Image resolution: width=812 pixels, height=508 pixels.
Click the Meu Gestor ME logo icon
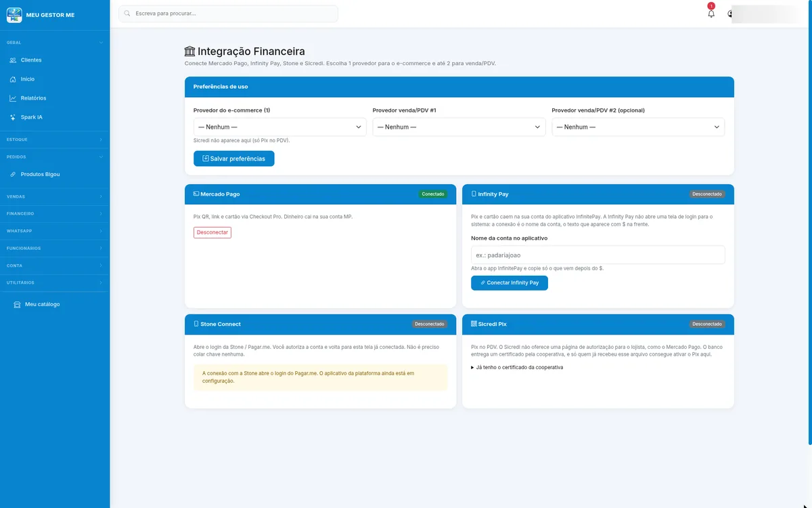14,14
